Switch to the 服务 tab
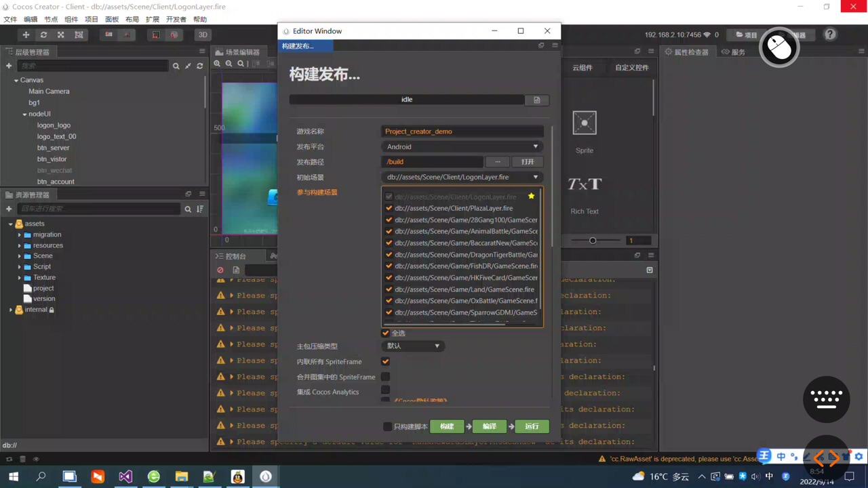 734,52
